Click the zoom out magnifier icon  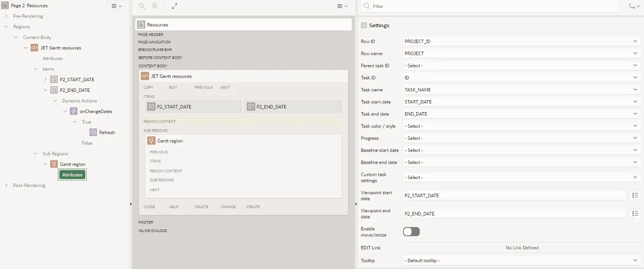coord(142,6)
